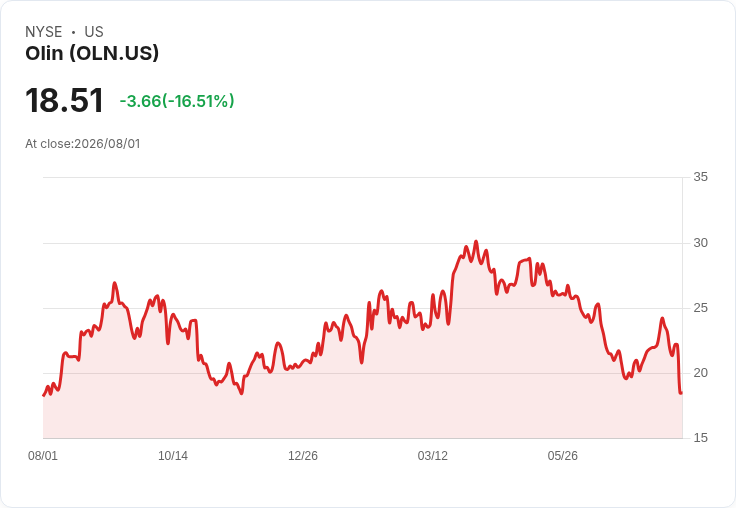
Task: Click the 35 price axis label
Action: point(700,177)
